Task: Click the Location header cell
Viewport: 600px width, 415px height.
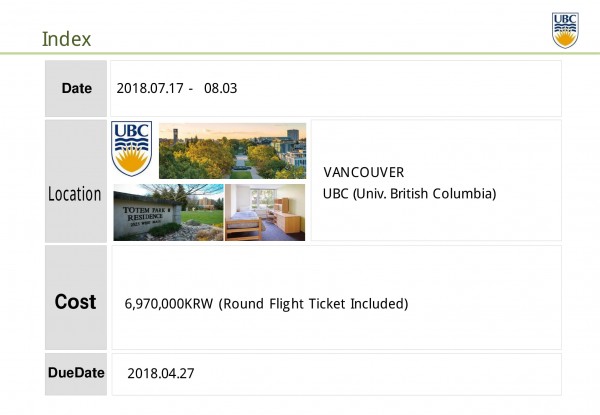Action: (x=76, y=181)
